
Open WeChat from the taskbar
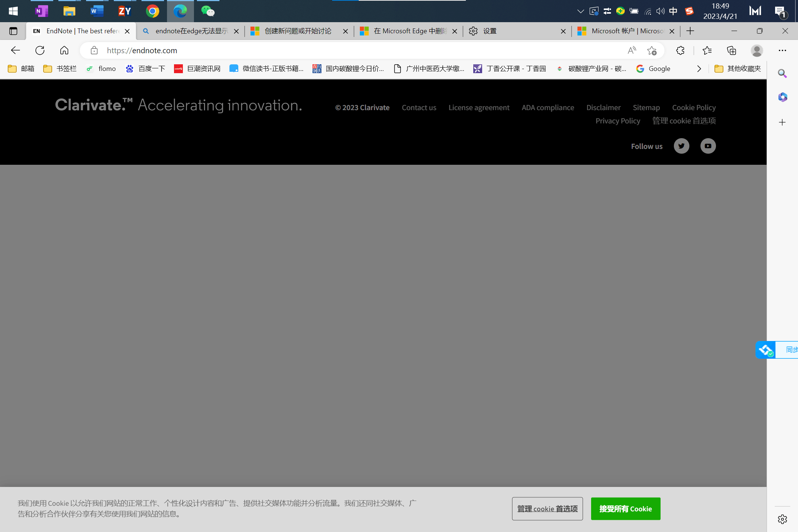[x=208, y=11]
